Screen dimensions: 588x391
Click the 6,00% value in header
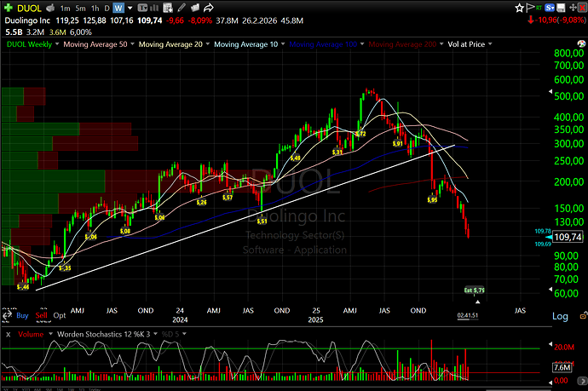point(81,32)
